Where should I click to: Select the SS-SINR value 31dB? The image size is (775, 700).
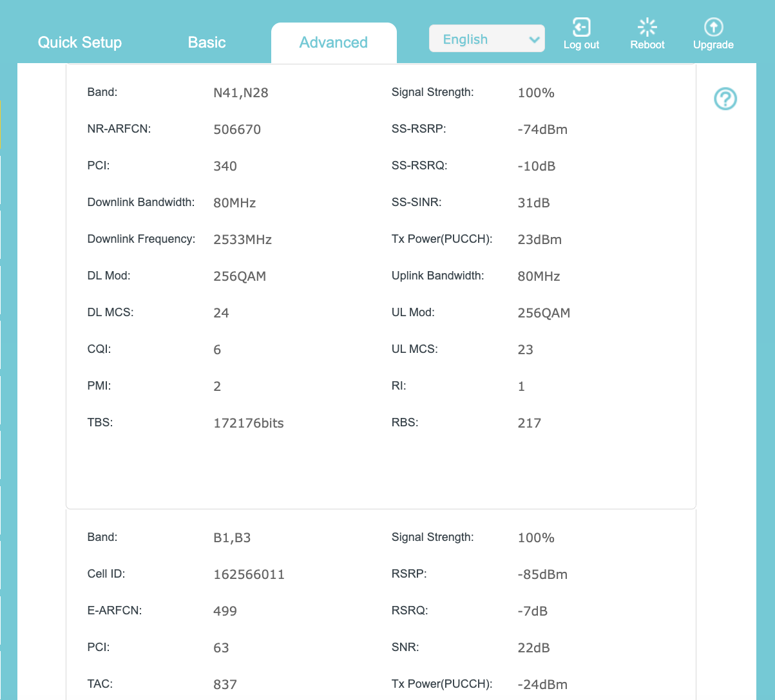[x=533, y=203]
